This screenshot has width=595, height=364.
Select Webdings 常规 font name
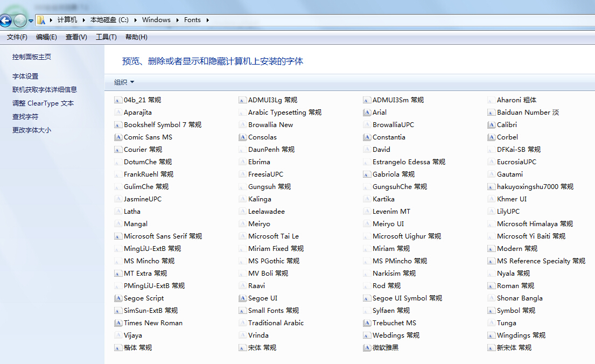396,335
